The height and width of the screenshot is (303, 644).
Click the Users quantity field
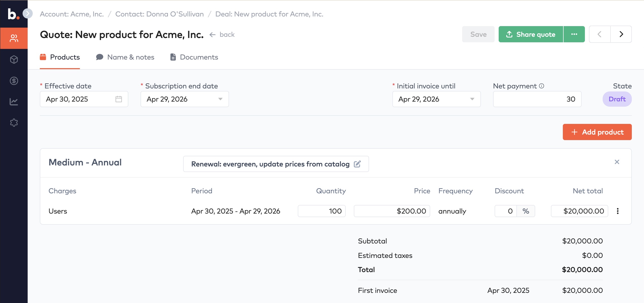point(322,211)
